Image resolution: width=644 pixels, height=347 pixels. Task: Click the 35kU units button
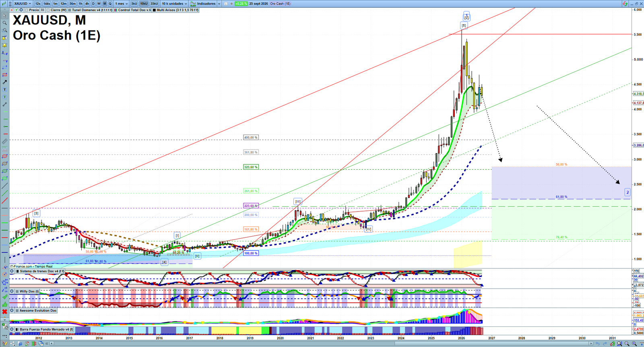tap(154, 4)
